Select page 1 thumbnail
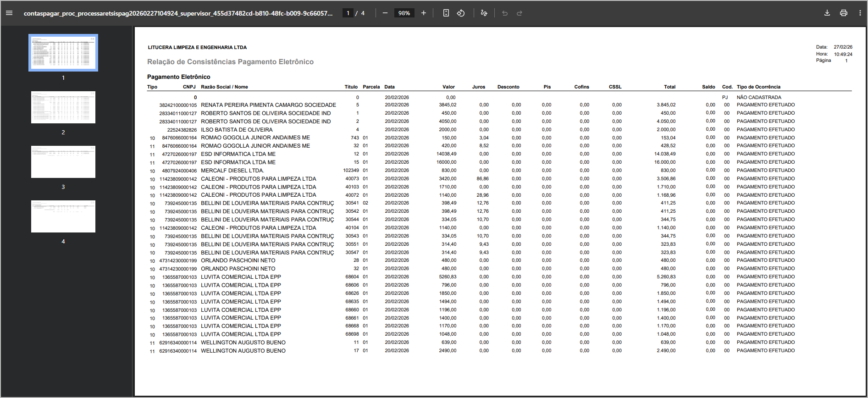Image resolution: width=868 pixels, height=398 pixels. [x=63, y=53]
